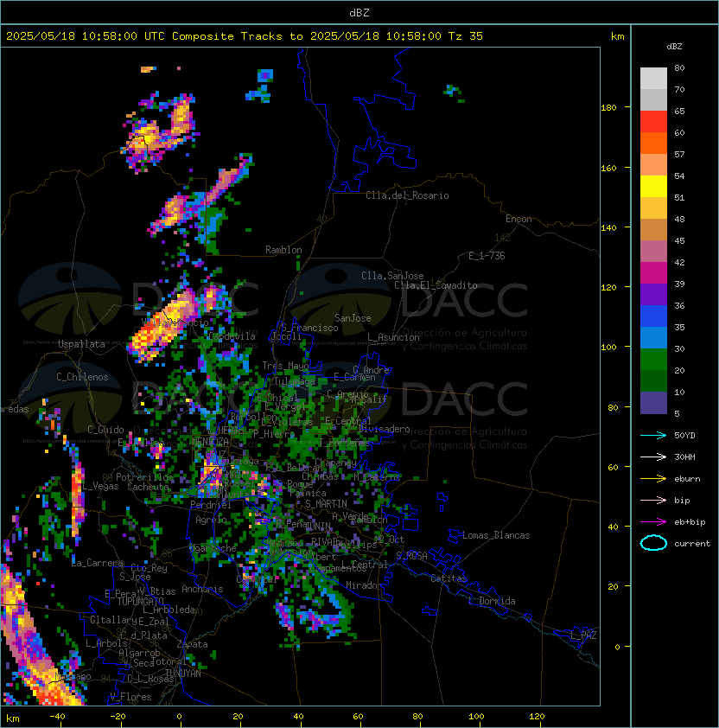
Task: Click the La_Carrera map label
Action: tap(98, 563)
